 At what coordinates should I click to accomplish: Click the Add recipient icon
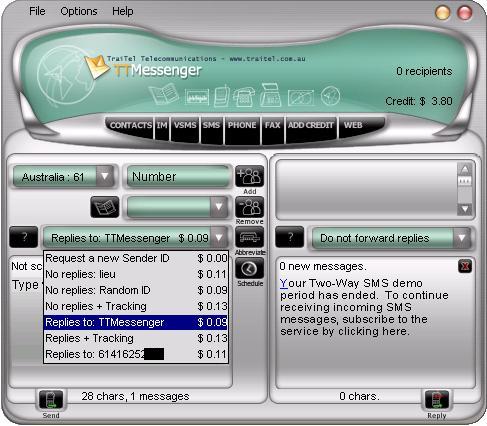(249, 176)
